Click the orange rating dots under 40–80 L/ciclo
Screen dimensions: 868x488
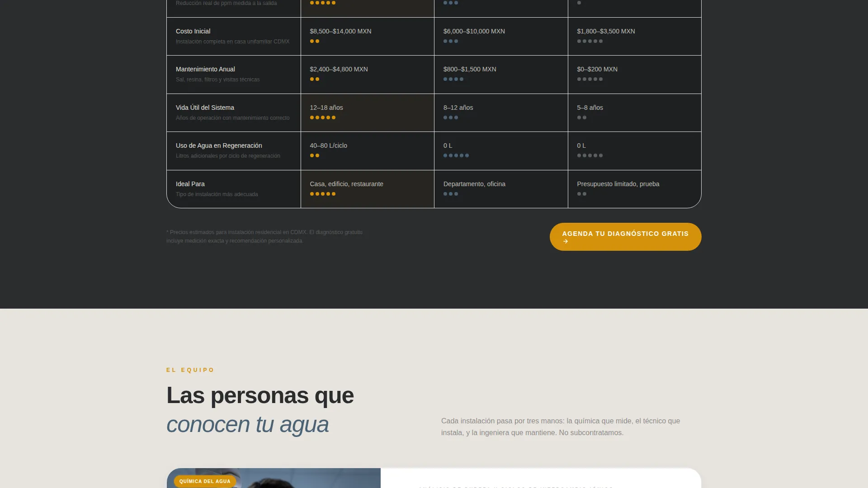coord(315,155)
